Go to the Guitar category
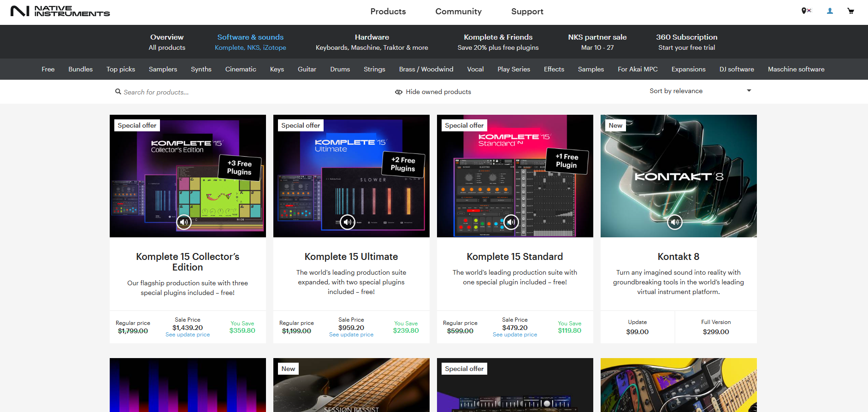868x412 pixels. [x=307, y=69]
